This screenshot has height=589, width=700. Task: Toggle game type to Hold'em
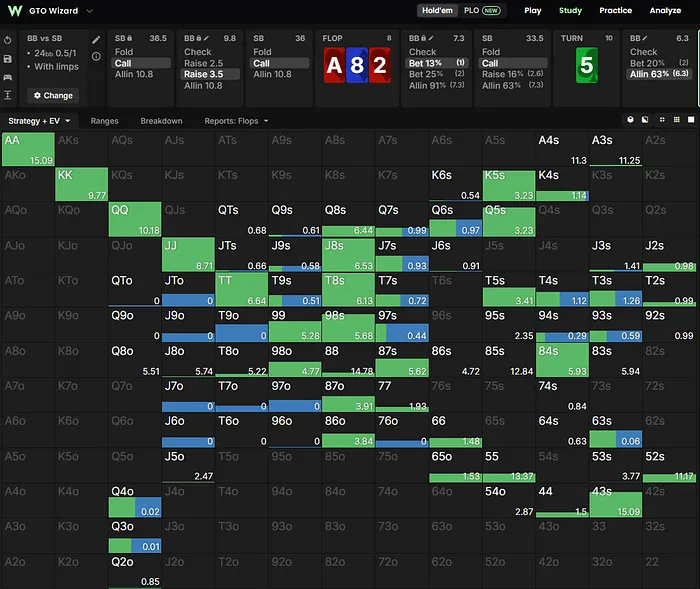pos(437,10)
